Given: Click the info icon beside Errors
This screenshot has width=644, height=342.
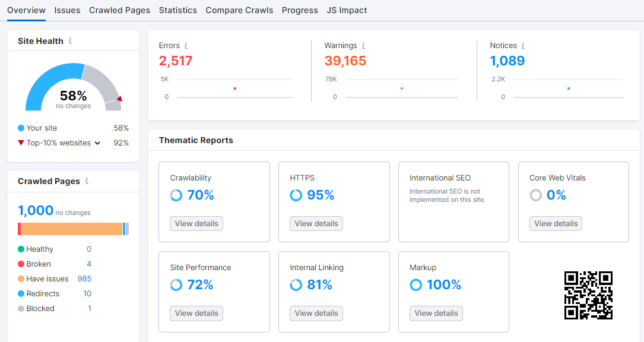Looking at the screenshot, I should [x=186, y=46].
